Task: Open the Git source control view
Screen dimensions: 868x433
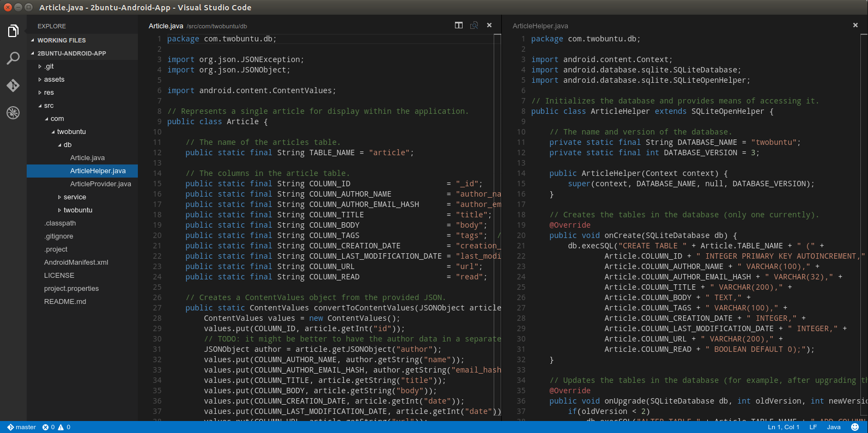Action: click(13, 86)
